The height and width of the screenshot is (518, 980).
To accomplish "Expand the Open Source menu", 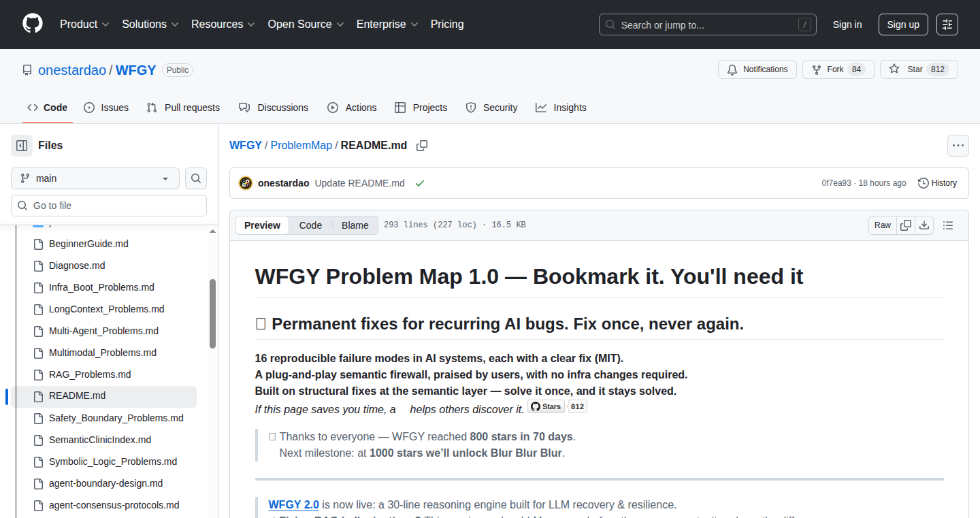I will [306, 25].
